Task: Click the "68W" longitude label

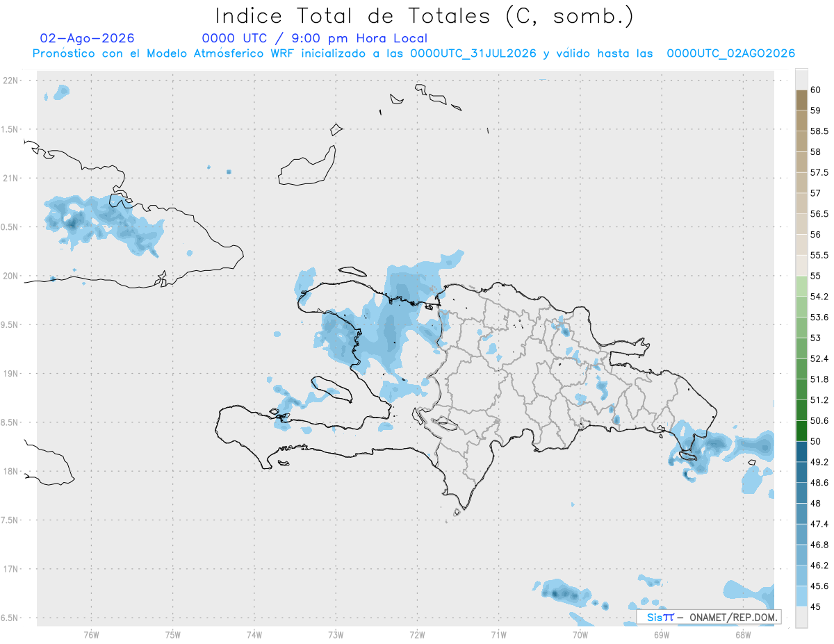Action: point(742,634)
